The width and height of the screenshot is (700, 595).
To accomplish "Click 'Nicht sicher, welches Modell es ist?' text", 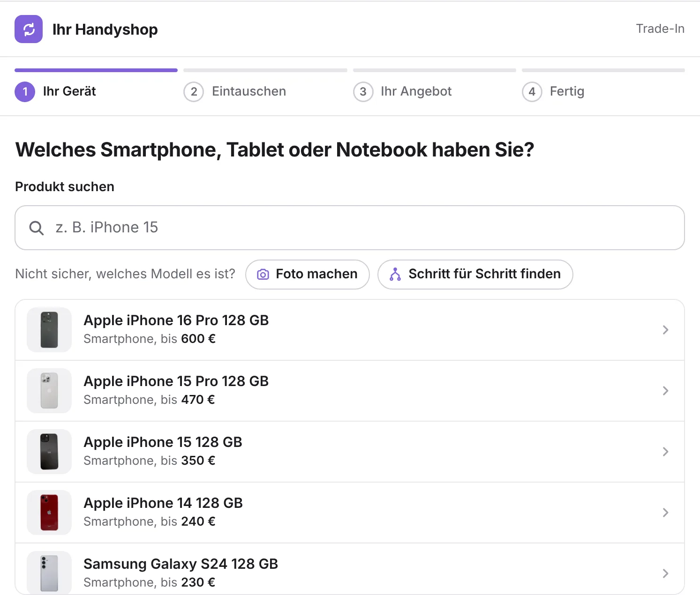I will pyautogui.click(x=125, y=274).
